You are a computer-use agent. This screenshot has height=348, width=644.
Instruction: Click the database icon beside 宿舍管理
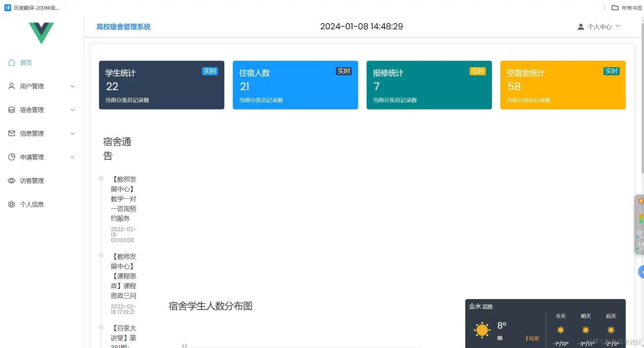pos(11,110)
